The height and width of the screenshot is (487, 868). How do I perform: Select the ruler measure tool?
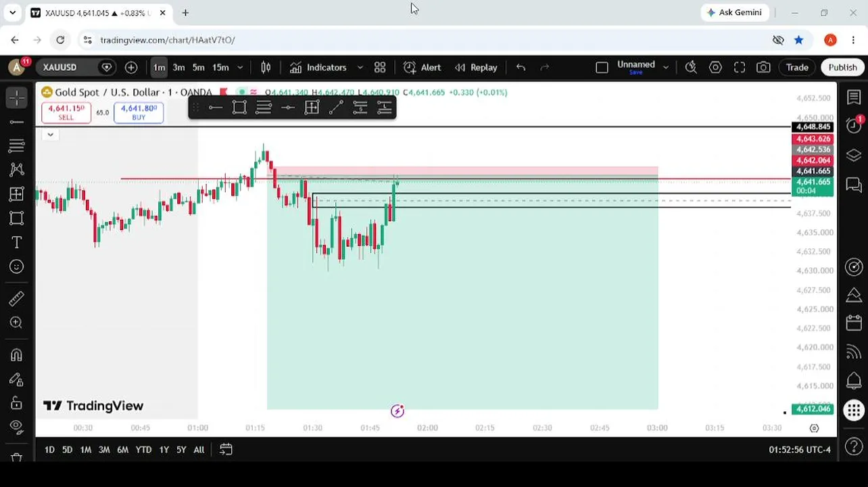click(x=17, y=298)
